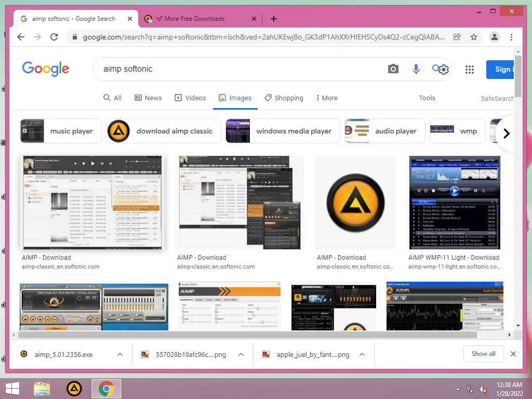
Task: Click the horizontal scrollbar at the bottom
Action: click(x=247, y=335)
